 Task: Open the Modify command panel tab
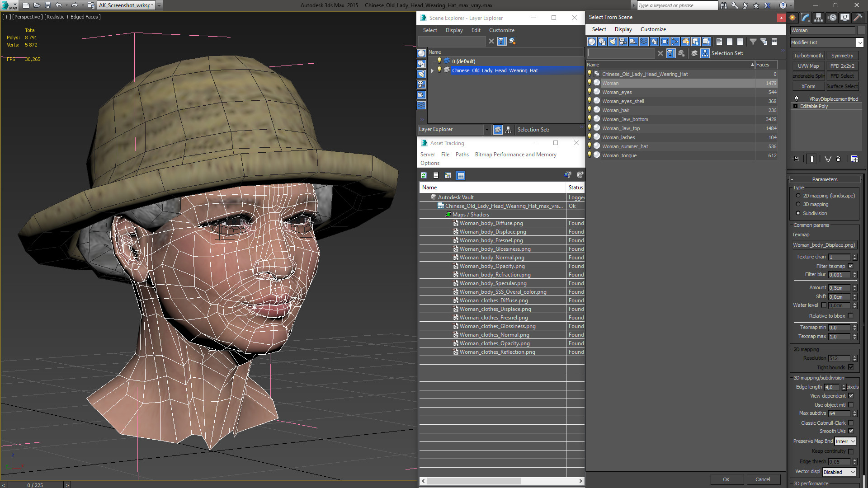[806, 18]
